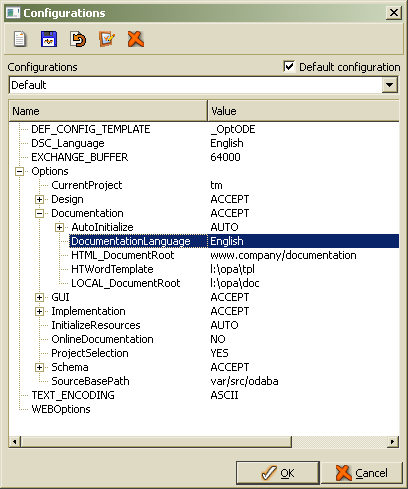Image resolution: width=408 pixels, height=489 pixels.
Task: Expand the Schema tree node
Action: click(x=39, y=367)
